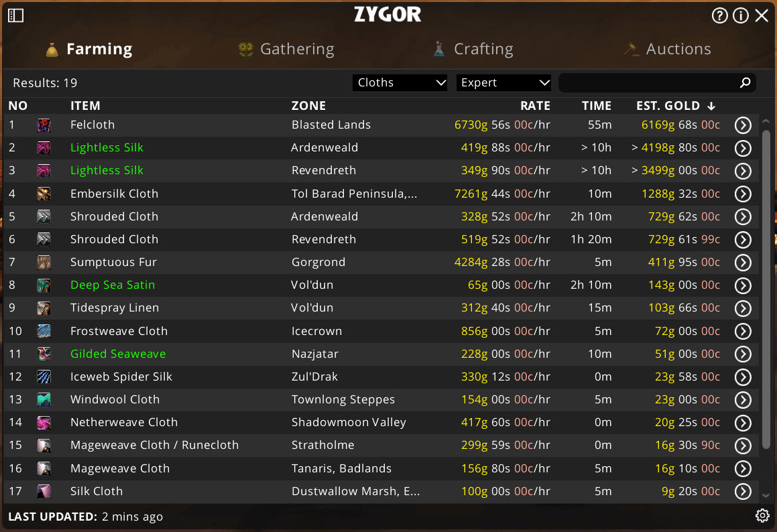
Task: Open details arrow for Iceweb Spider Silk
Action: (x=743, y=377)
